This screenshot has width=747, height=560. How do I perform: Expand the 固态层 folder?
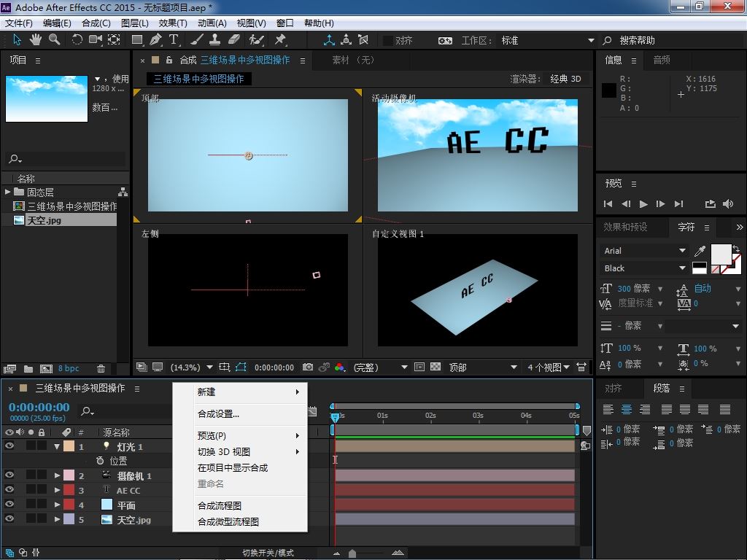click(7, 192)
